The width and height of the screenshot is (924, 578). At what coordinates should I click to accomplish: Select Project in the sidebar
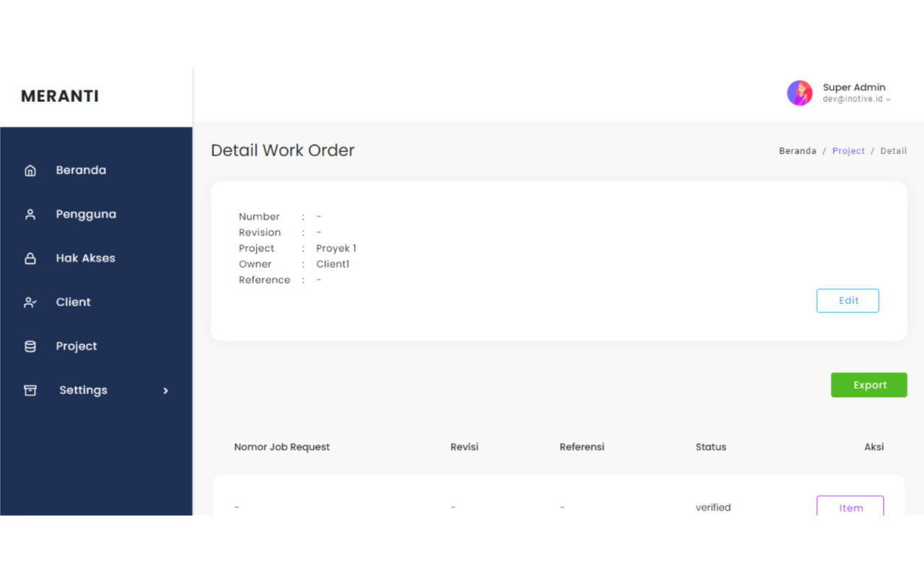point(77,347)
